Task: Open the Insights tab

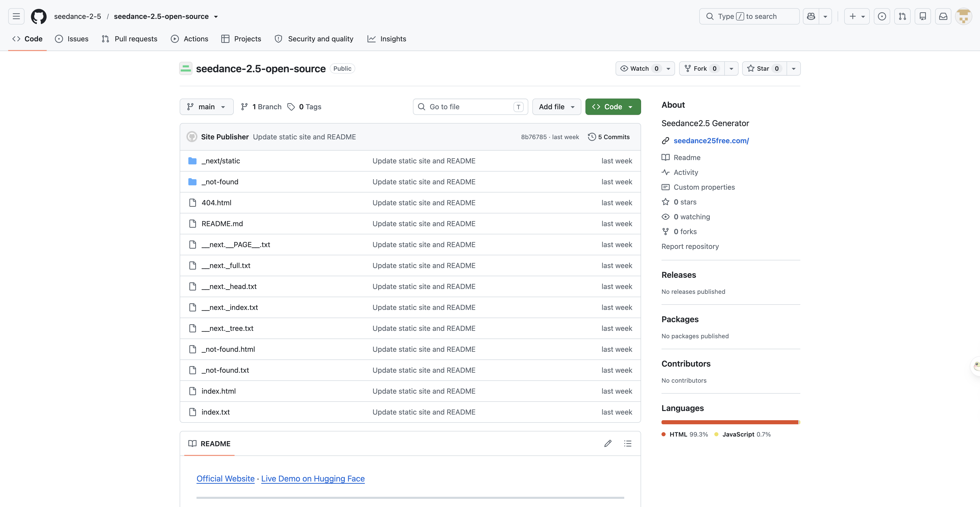Action: pos(387,39)
